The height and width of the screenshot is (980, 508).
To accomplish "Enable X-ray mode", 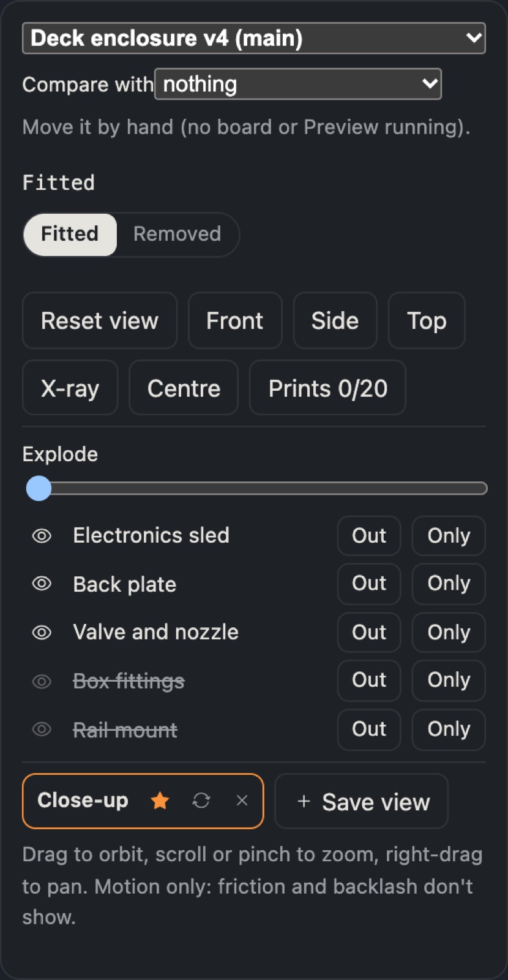I will pos(70,388).
